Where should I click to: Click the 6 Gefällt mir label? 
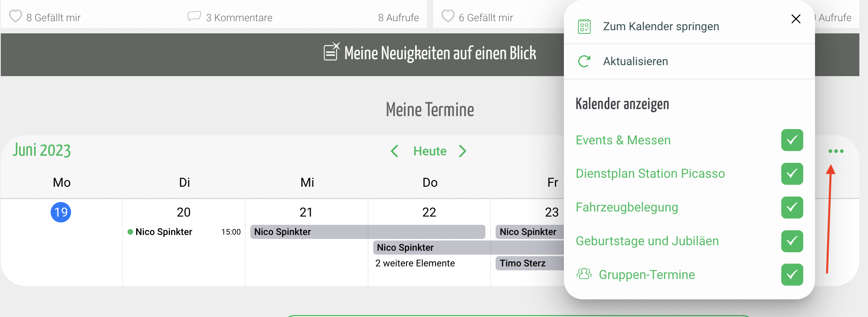click(x=486, y=18)
